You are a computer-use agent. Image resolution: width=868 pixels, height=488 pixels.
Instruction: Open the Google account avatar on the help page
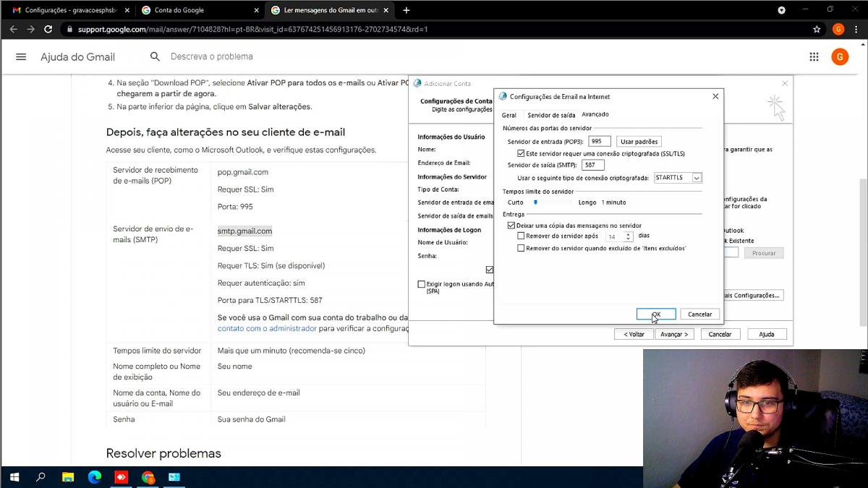tap(840, 57)
